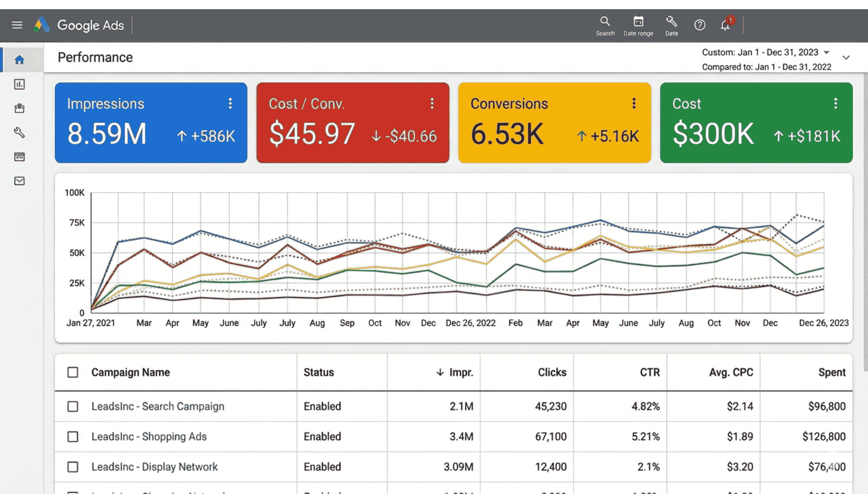The height and width of the screenshot is (503, 868).
Task: Check the LeadsInc - Search Campaign row
Action: tap(73, 407)
